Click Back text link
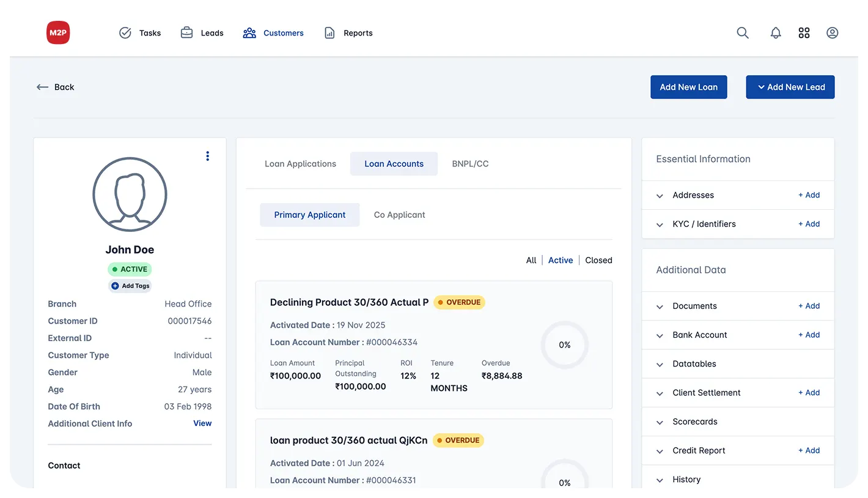Image resolution: width=868 pixels, height=498 pixels. point(64,87)
